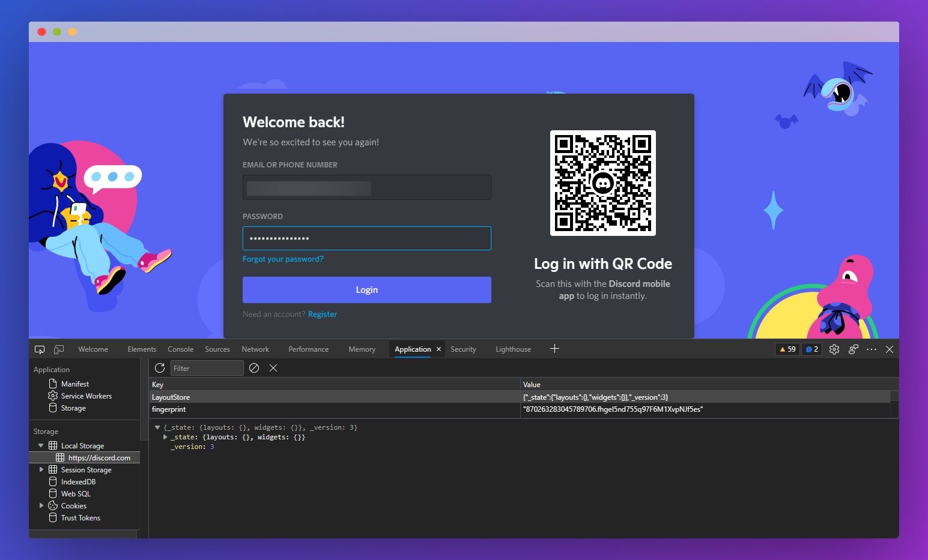The width and height of the screenshot is (928, 560).
Task: Click the 59 warnings badge
Action: coord(787,349)
